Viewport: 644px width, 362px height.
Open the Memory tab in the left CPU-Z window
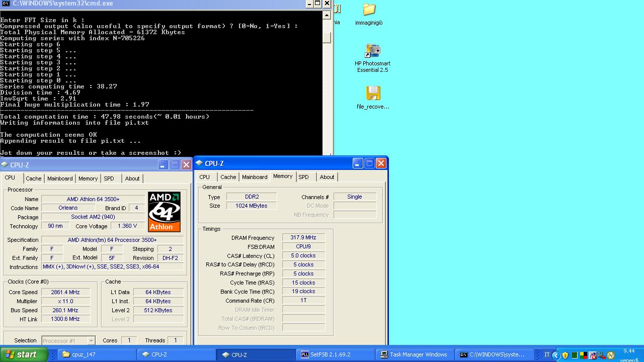pyautogui.click(x=88, y=178)
